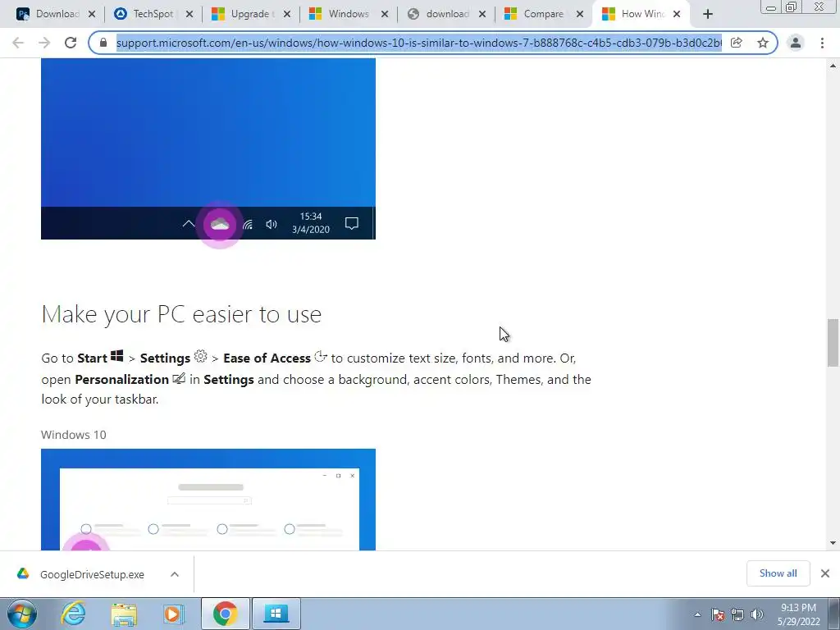Reload the current page
The height and width of the screenshot is (630, 840).
pyautogui.click(x=71, y=43)
